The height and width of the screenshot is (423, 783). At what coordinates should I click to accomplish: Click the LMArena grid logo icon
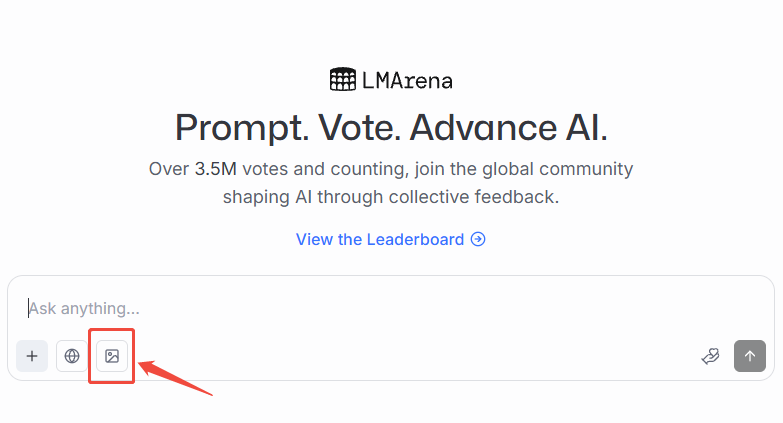tap(342, 79)
